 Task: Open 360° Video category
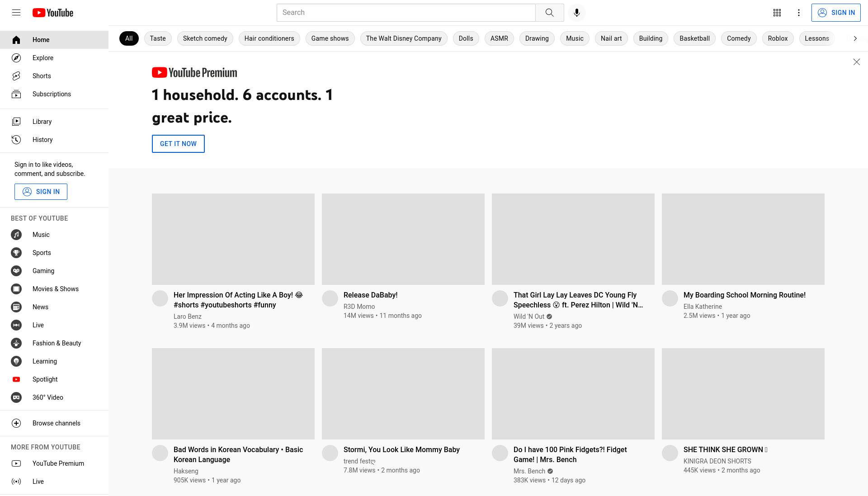pos(54,397)
